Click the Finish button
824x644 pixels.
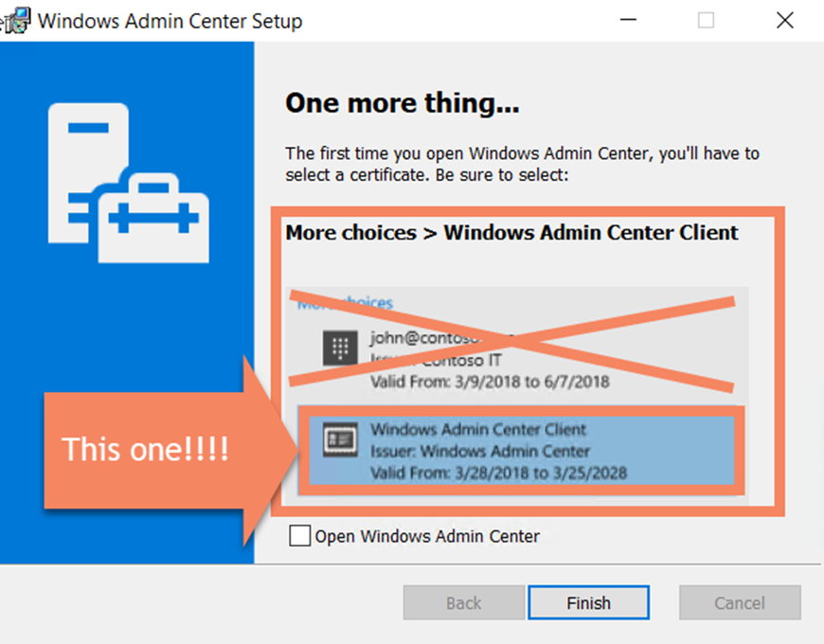click(588, 602)
